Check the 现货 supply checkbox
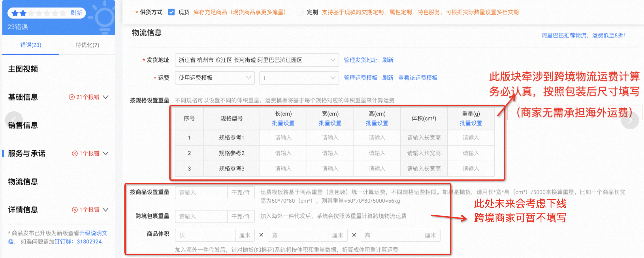Image resolution: width=644 pixels, height=258 pixels. [x=172, y=12]
